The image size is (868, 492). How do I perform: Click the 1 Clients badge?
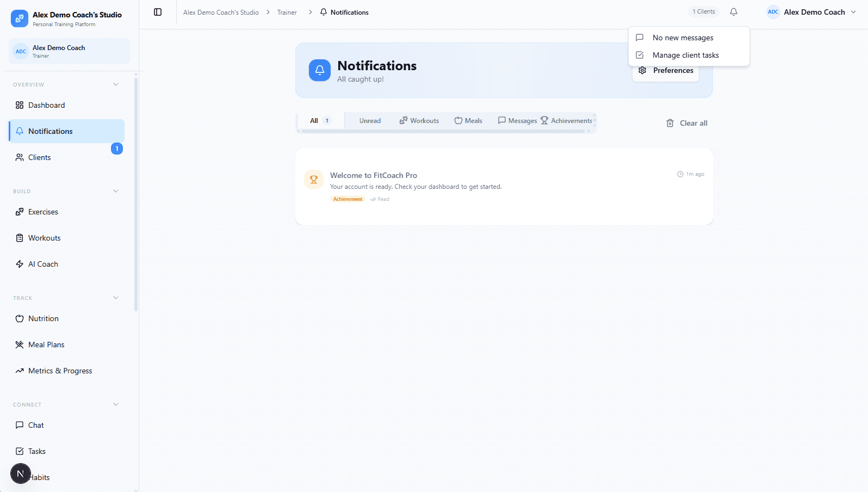pyautogui.click(x=704, y=11)
